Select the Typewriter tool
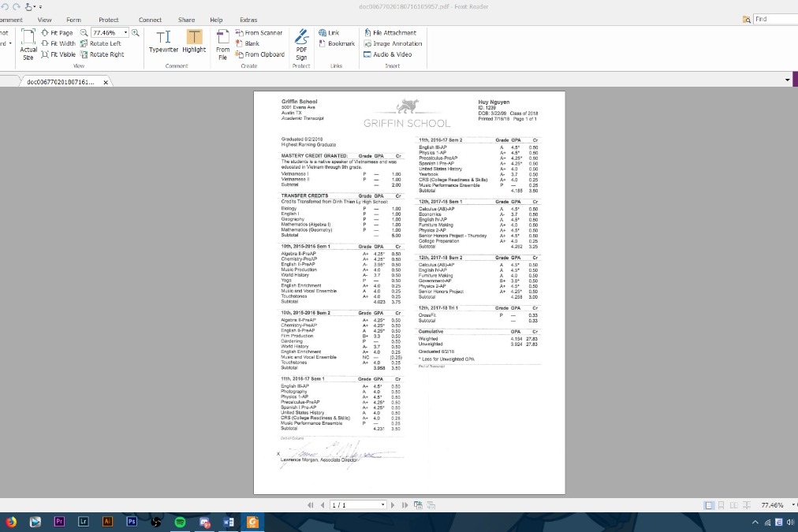Image resolution: width=798 pixels, height=532 pixels. coord(163,42)
